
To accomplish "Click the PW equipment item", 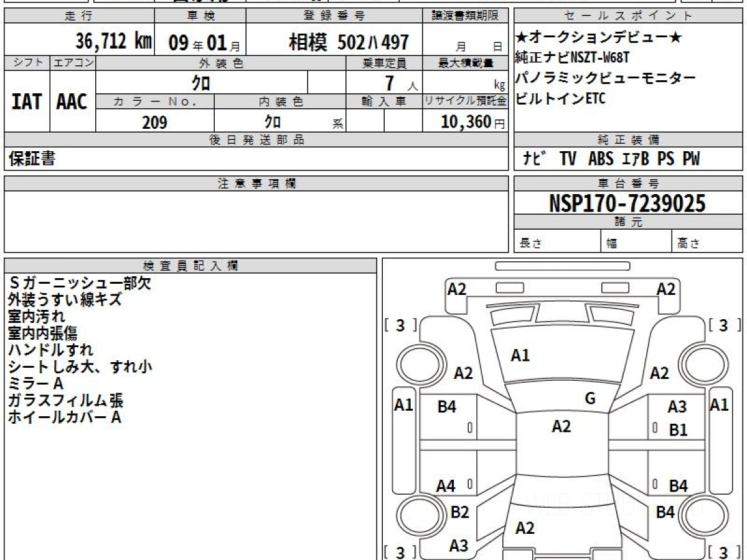I will pos(691,159).
